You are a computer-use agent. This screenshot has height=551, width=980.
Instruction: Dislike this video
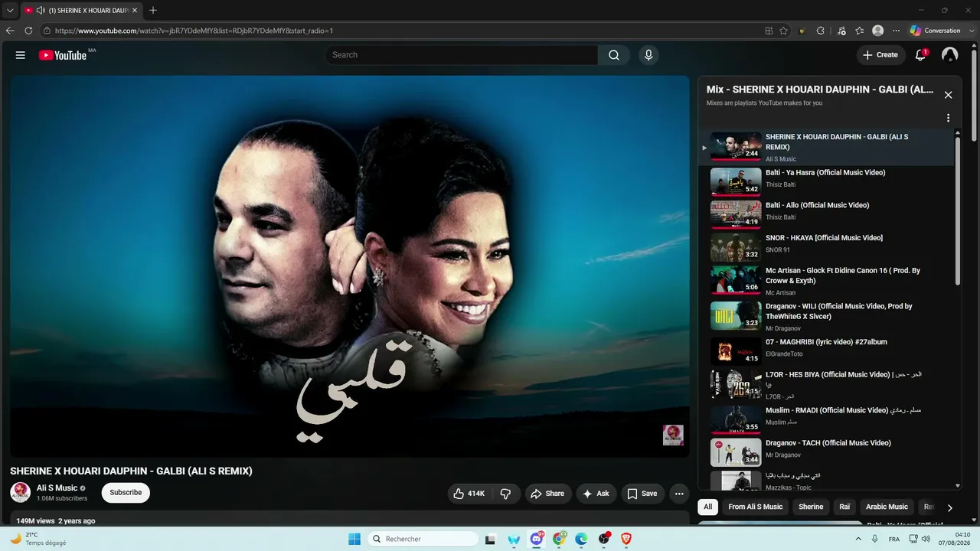505,494
